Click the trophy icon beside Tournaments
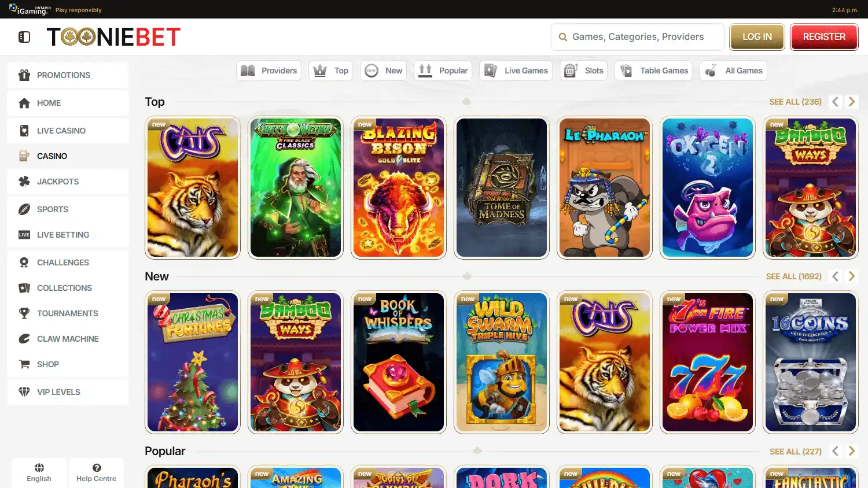 (24, 313)
